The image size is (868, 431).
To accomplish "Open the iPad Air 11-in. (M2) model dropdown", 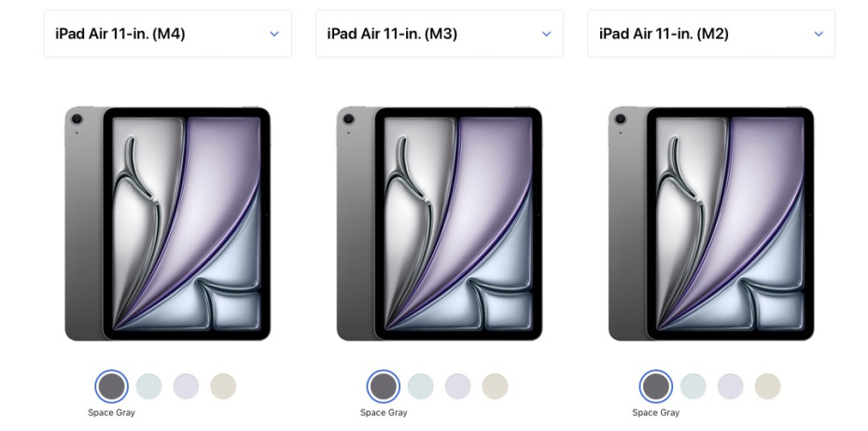I will (x=711, y=34).
